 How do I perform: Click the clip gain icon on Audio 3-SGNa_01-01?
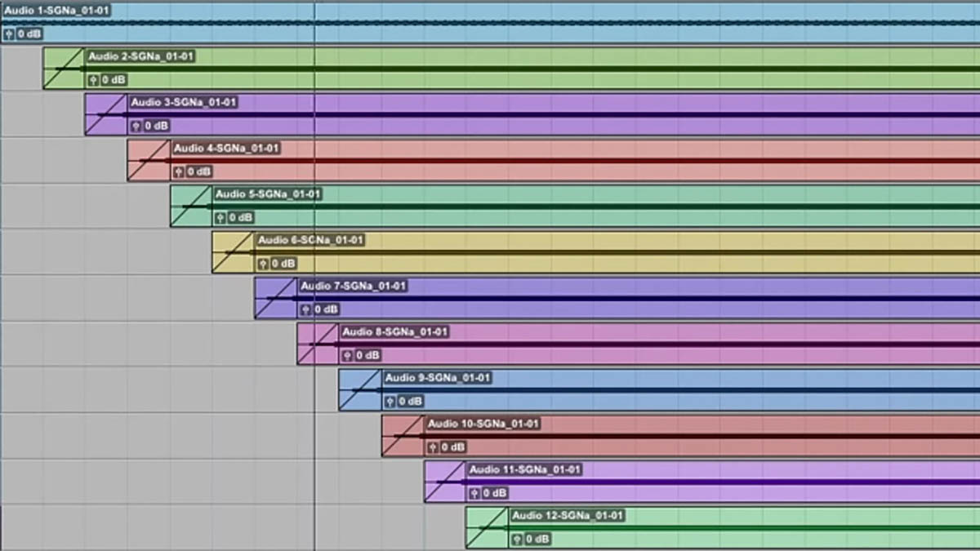click(x=136, y=126)
